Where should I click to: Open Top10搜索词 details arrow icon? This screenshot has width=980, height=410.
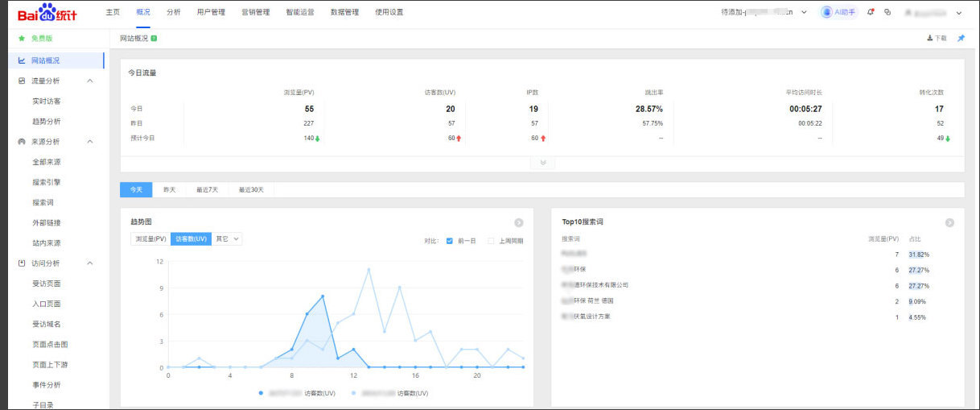[x=949, y=222]
